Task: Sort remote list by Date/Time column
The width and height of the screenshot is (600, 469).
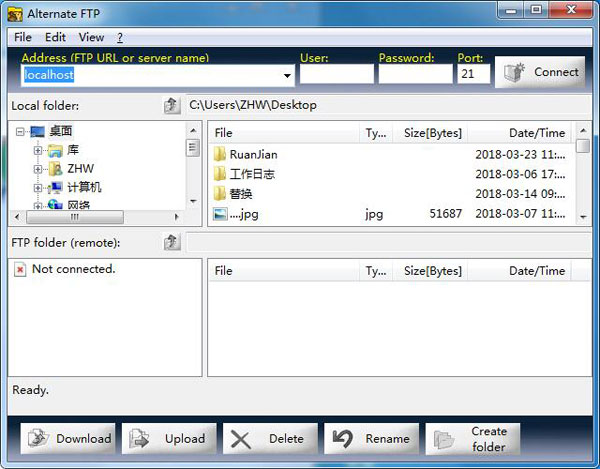Action: [519, 271]
